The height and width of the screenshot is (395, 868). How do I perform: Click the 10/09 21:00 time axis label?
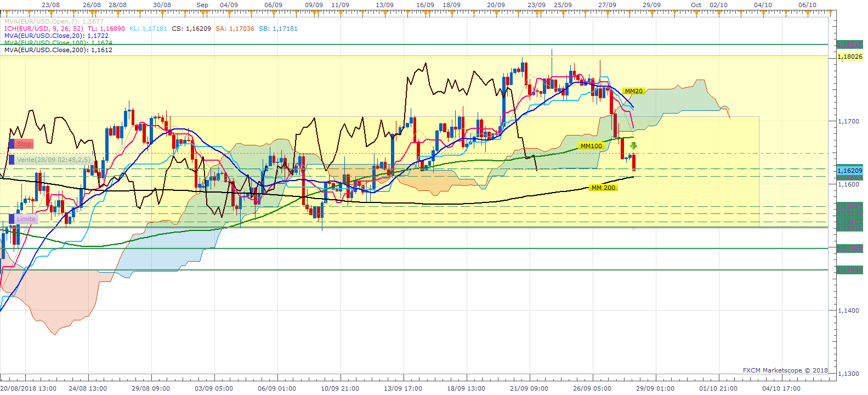click(x=340, y=388)
